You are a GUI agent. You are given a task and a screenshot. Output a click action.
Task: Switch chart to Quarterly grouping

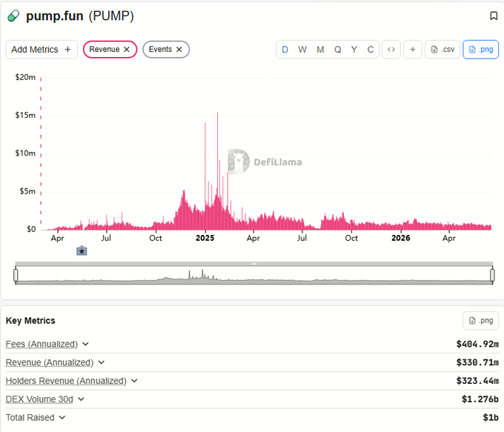337,50
